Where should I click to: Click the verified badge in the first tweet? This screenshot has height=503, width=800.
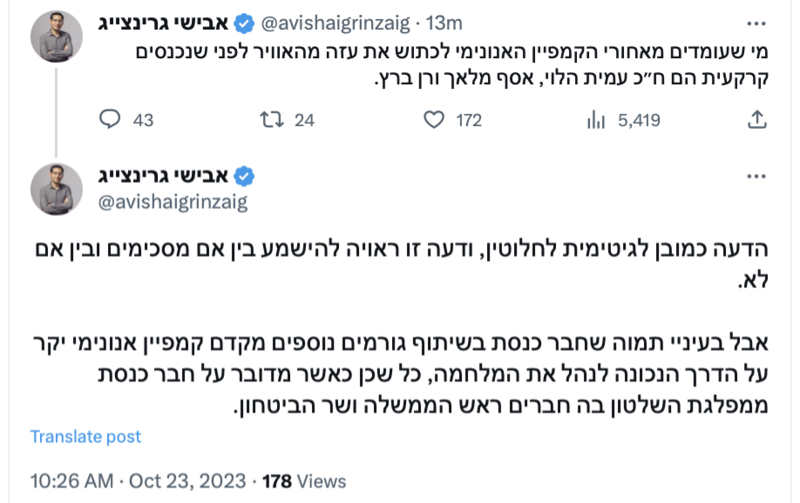click(244, 23)
